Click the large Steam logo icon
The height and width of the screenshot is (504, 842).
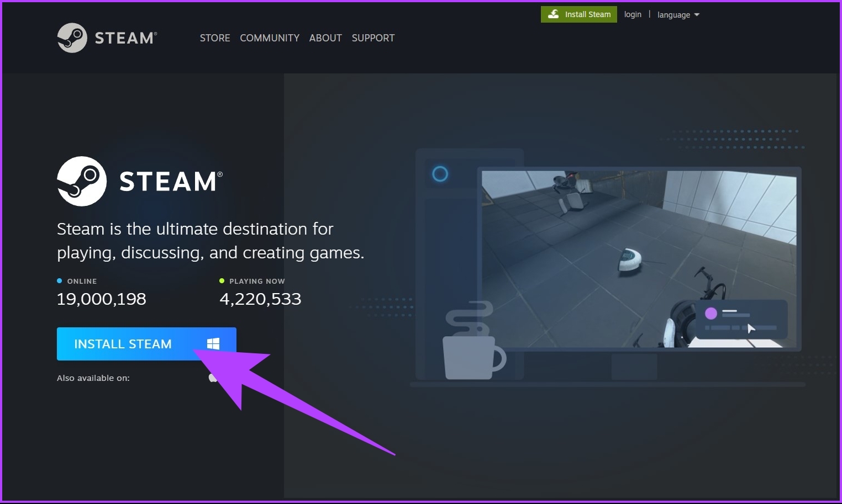pyautogui.click(x=82, y=181)
